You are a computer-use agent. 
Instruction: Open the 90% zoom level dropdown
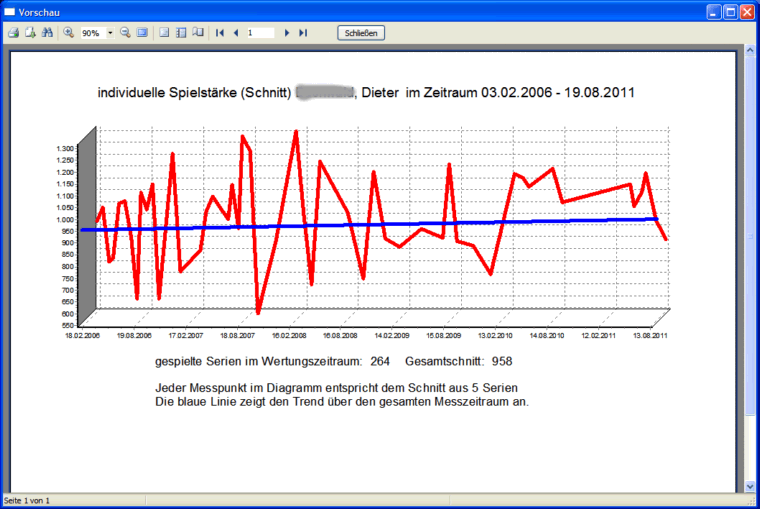(111, 33)
